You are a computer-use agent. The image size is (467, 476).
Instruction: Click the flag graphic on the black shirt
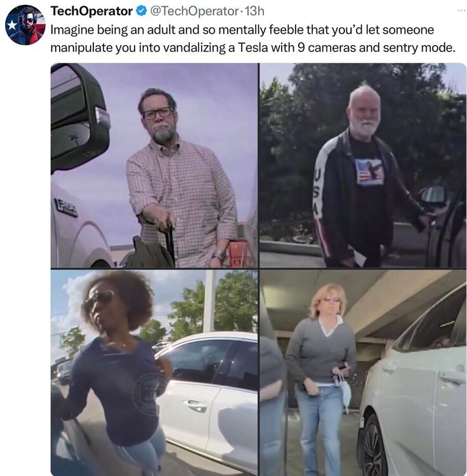tap(369, 172)
